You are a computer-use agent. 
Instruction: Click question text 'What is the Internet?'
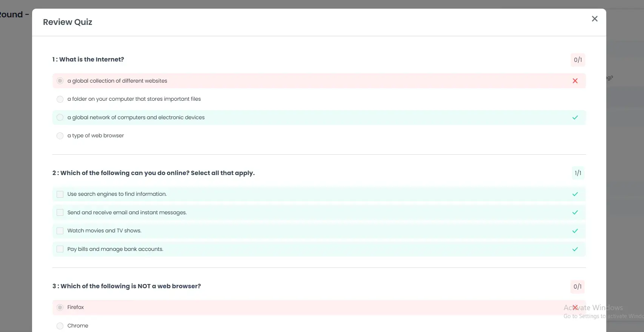click(92, 59)
